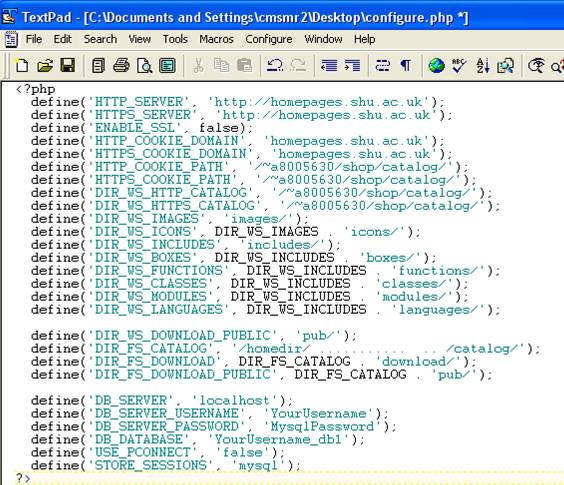The height and width of the screenshot is (485, 564).
Task: Toggle visible spaces paragraph mark button
Action: point(405,66)
